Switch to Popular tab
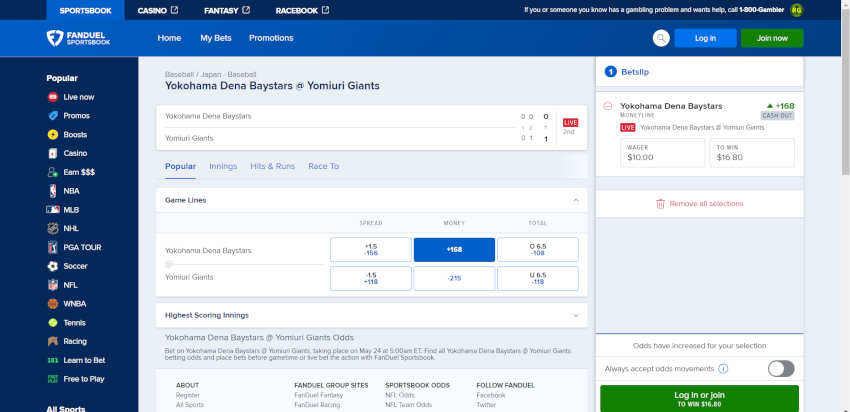The height and width of the screenshot is (412, 850). (181, 166)
